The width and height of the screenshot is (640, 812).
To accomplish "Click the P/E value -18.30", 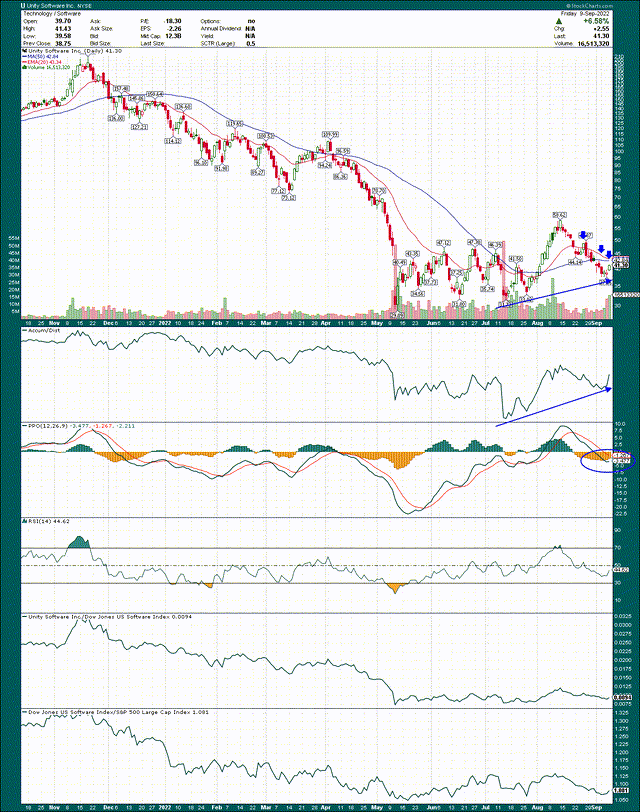I will tap(172, 21).
